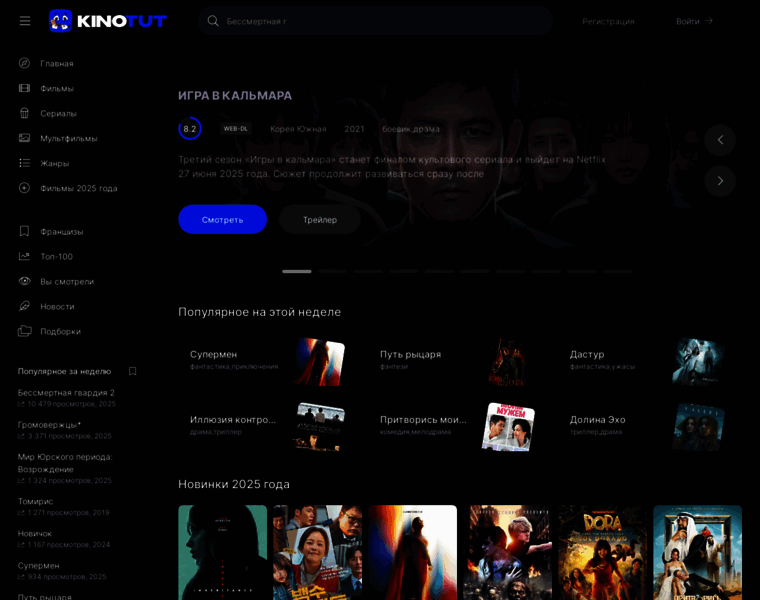This screenshot has width=760, height=600.
Task: Click the ИГРА В КАЛЬМАРА title
Action: 235,95
